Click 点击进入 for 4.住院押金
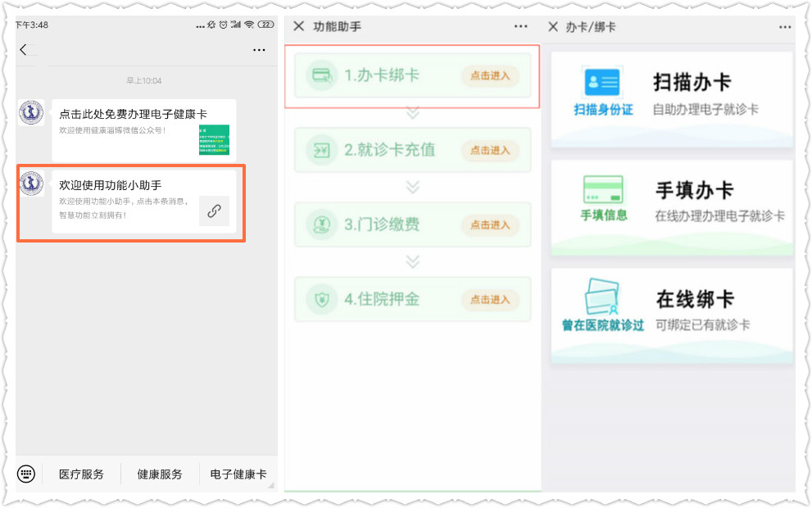The image size is (812, 508). [490, 299]
